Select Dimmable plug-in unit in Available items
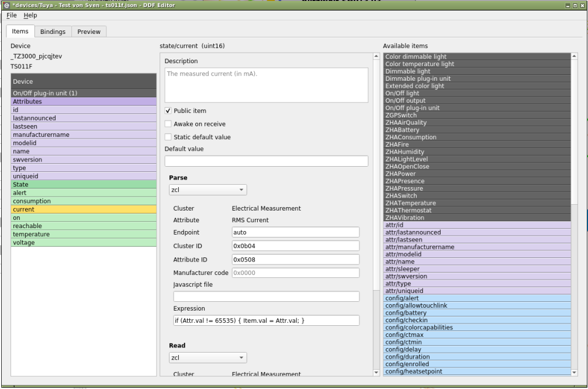 (x=477, y=79)
